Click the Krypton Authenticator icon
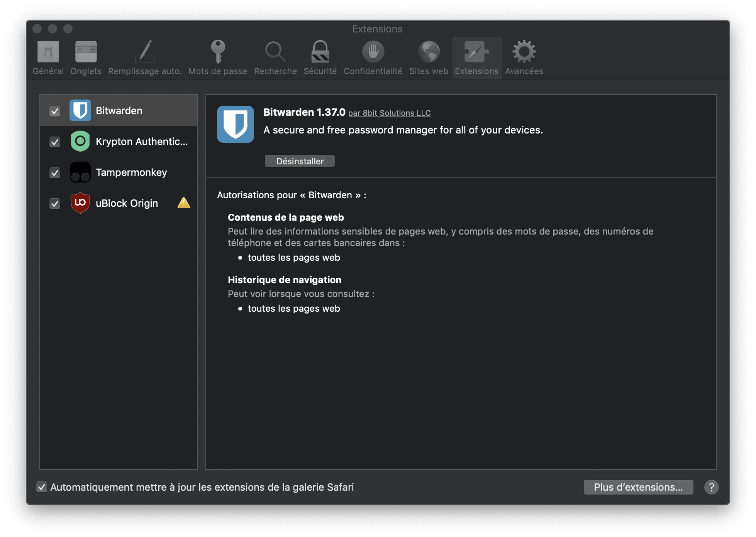 [x=80, y=141]
